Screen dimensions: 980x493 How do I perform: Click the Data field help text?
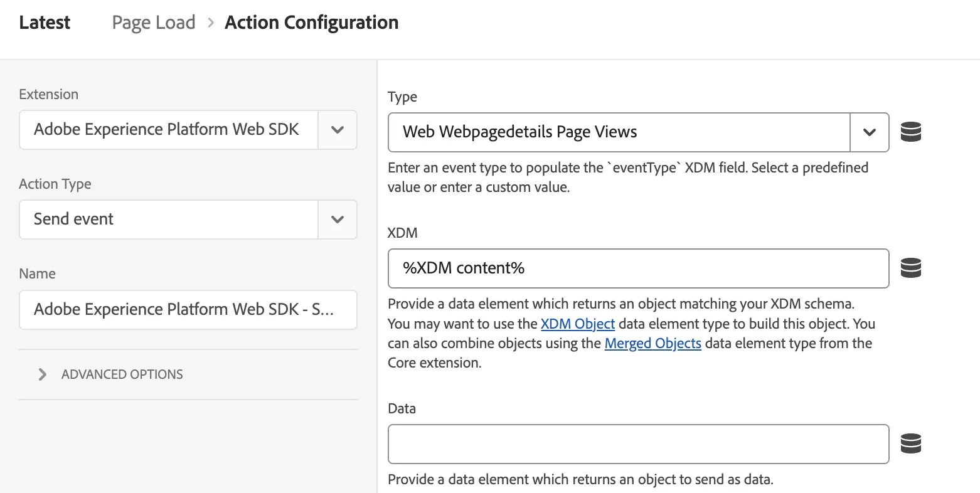[x=580, y=479]
